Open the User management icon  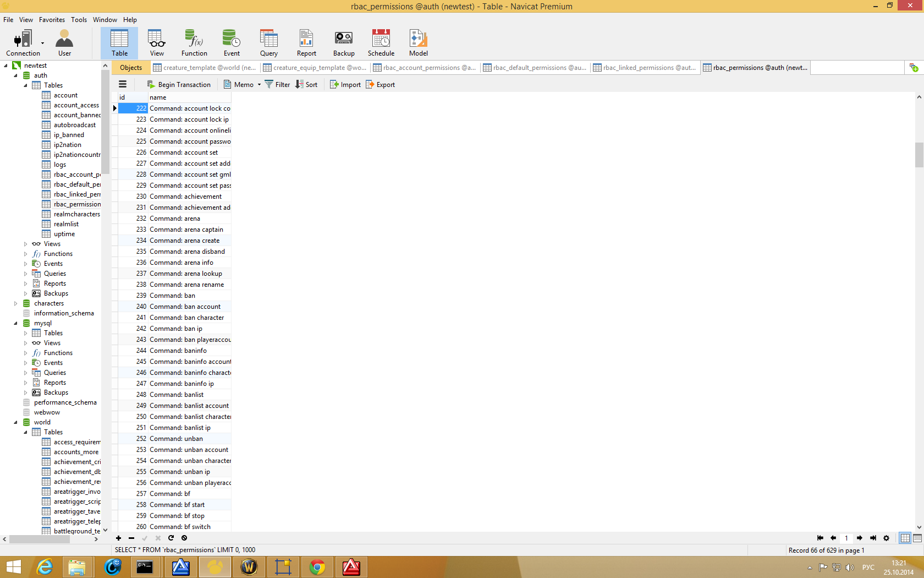point(64,43)
